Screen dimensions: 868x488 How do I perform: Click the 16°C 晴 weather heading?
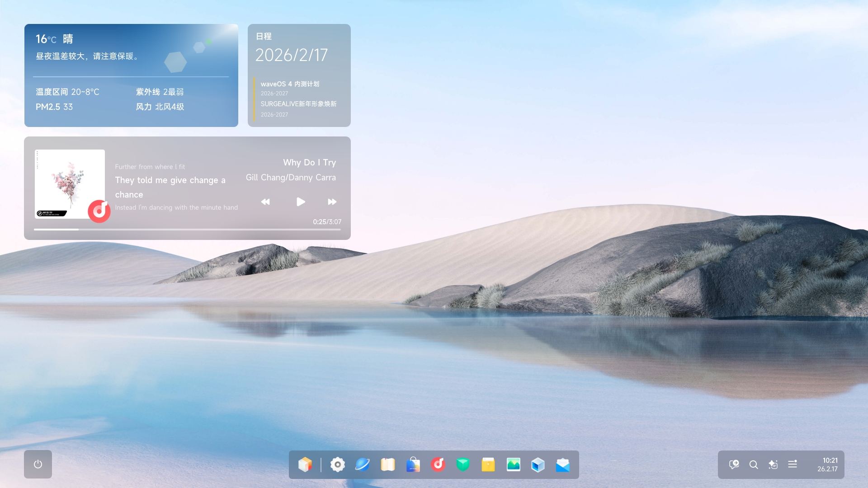click(54, 39)
